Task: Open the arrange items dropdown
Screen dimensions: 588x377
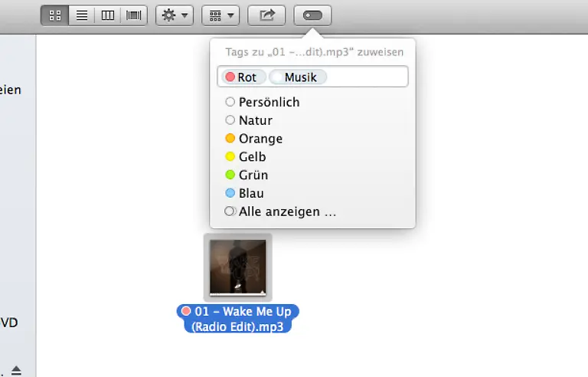Action: coord(220,15)
